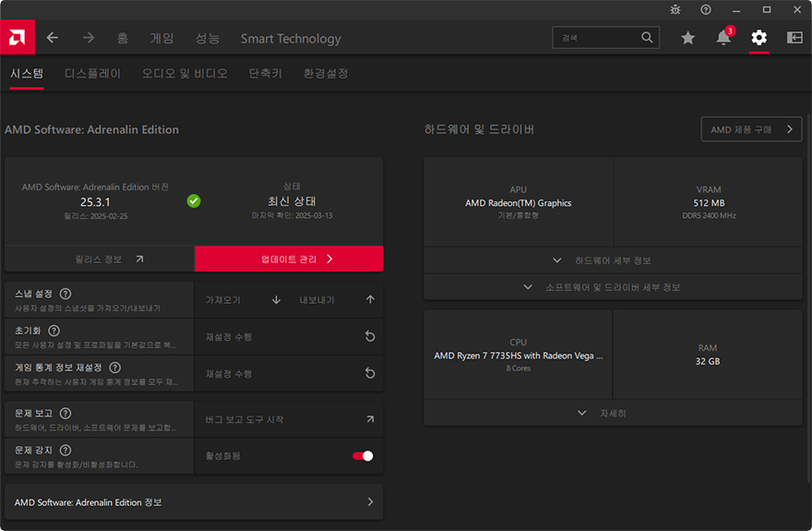
Task: Expand 자세히 under CPU info
Action: [613, 413]
